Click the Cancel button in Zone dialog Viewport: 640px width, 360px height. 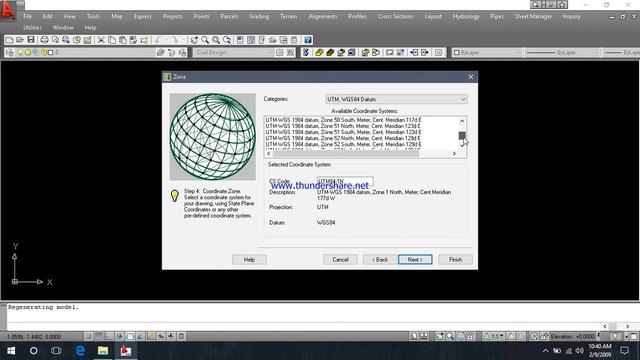[340, 260]
